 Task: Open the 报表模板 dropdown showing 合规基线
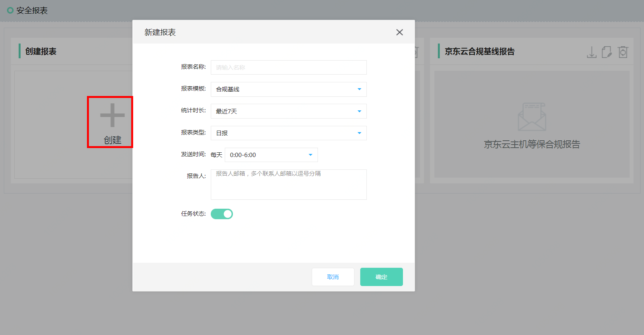click(289, 89)
